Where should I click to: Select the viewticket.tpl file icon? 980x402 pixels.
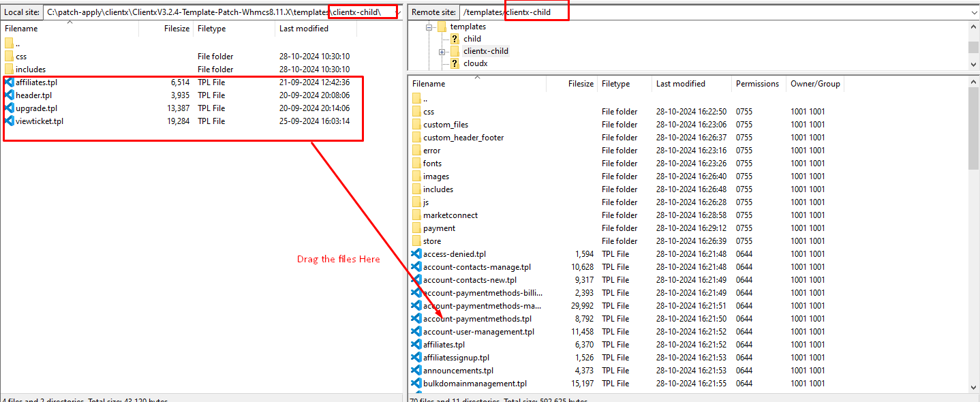(9, 121)
